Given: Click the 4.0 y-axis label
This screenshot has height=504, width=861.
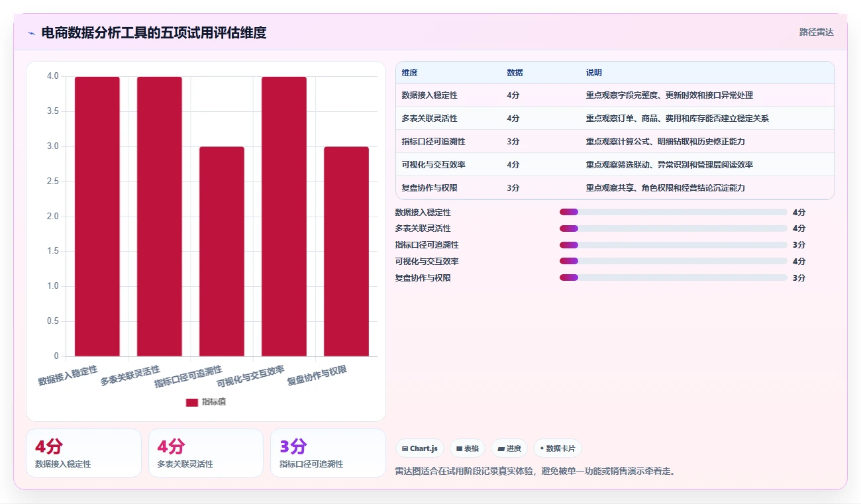Looking at the screenshot, I should click(x=53, y=76).
